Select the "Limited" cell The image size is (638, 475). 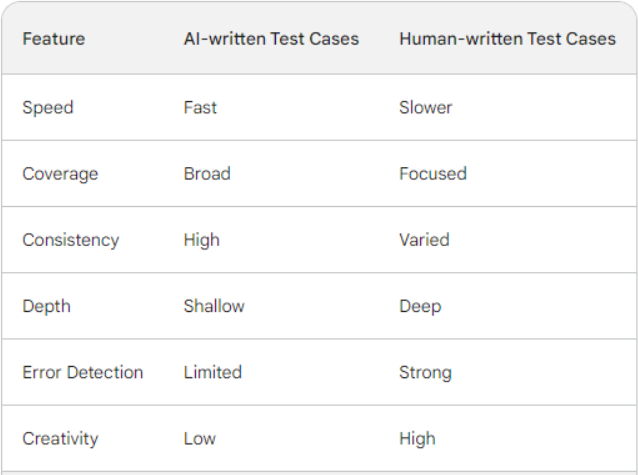tap(213, 372)
